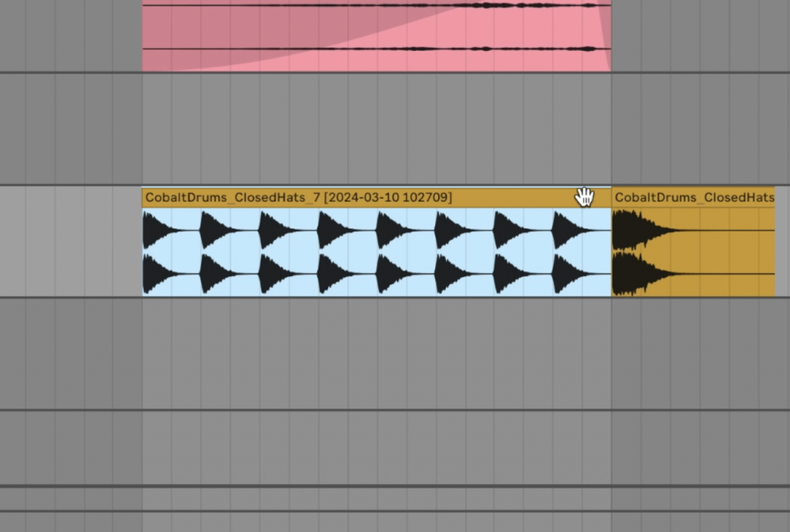This screenshot has height=532, width=790.
Task: Click the right edge of the gold ClosedHats clip
Action: click(775, 241)
